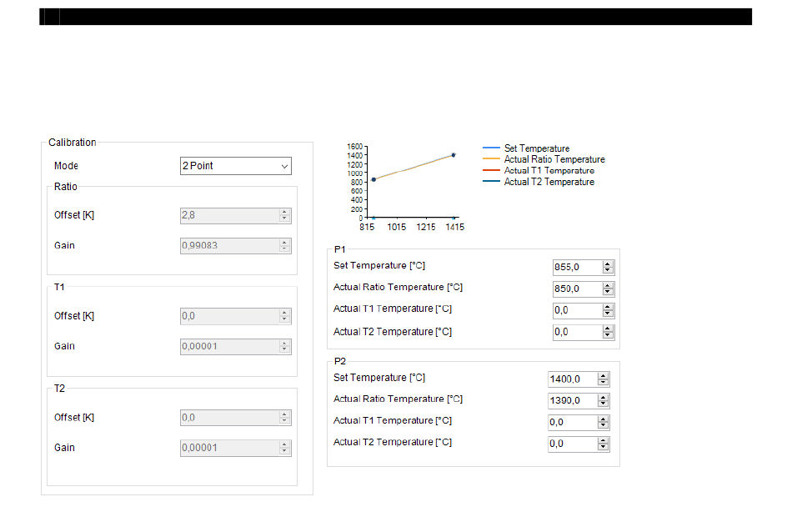Screen dimensions: 792x532
Task: Increase P2 Actual T1 Temperature
Action: (x=603, y=419)
